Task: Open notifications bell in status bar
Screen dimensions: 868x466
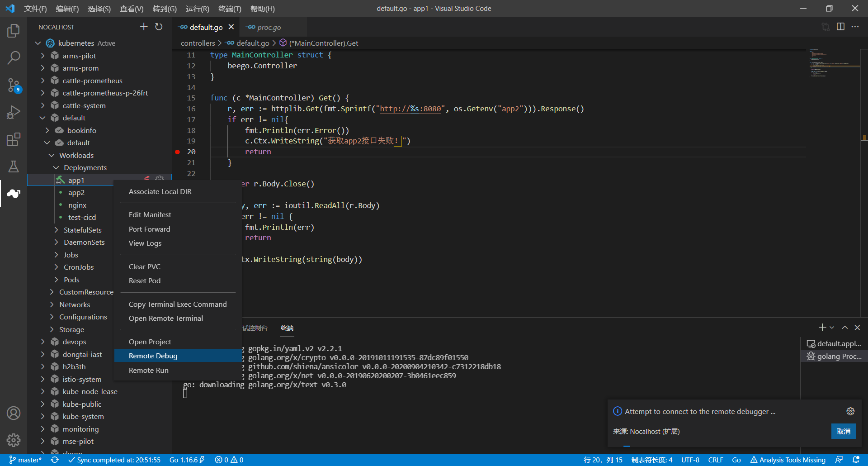Action: coord(856,460)
